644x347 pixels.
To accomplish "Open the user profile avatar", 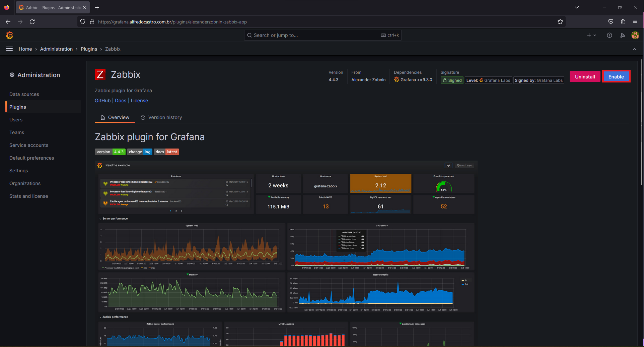I will pyautogui.click(x=635, y=35).
